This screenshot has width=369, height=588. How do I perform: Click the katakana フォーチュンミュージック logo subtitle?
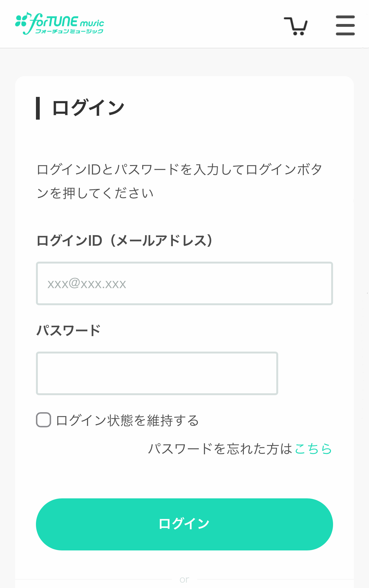(69, 31)
